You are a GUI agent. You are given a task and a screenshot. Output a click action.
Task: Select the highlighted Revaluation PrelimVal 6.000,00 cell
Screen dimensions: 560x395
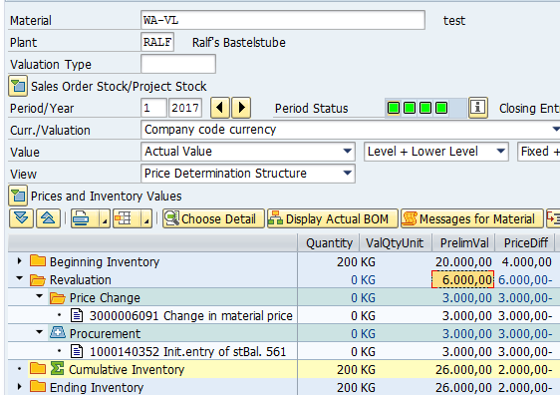pyautogui.click(x=463, y=279)
